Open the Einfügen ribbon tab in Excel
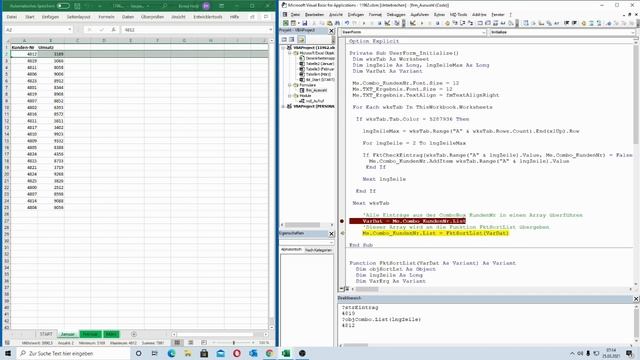 (x=50, y=17)
